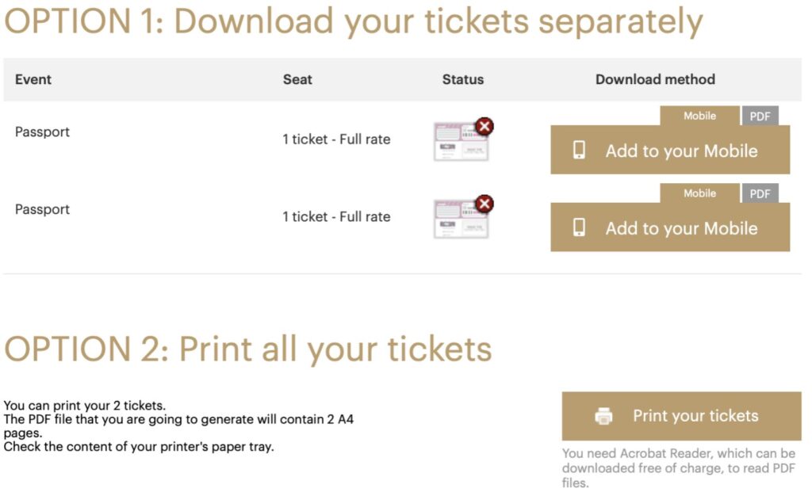
Task: Switch to the PDF tab for the first ticket
Action: click(x=760, y=116)
